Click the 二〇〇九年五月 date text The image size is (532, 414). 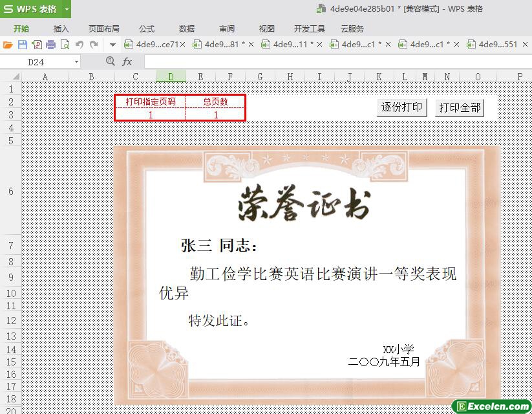point(384,362)
